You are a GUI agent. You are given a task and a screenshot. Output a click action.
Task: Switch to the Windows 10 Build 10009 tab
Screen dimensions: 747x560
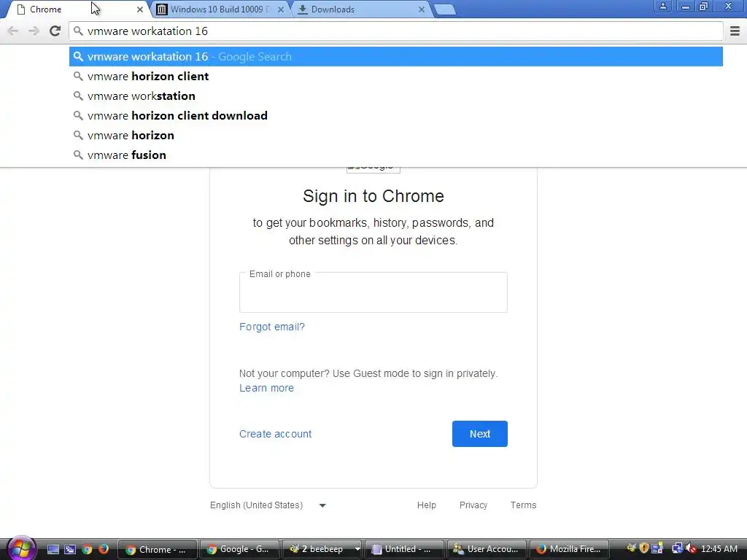coord(219,9)
